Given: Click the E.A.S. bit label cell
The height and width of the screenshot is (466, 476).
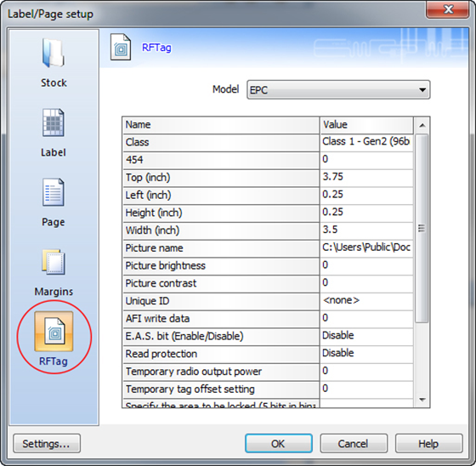Looking at the screenshot, I should (221, 337).
